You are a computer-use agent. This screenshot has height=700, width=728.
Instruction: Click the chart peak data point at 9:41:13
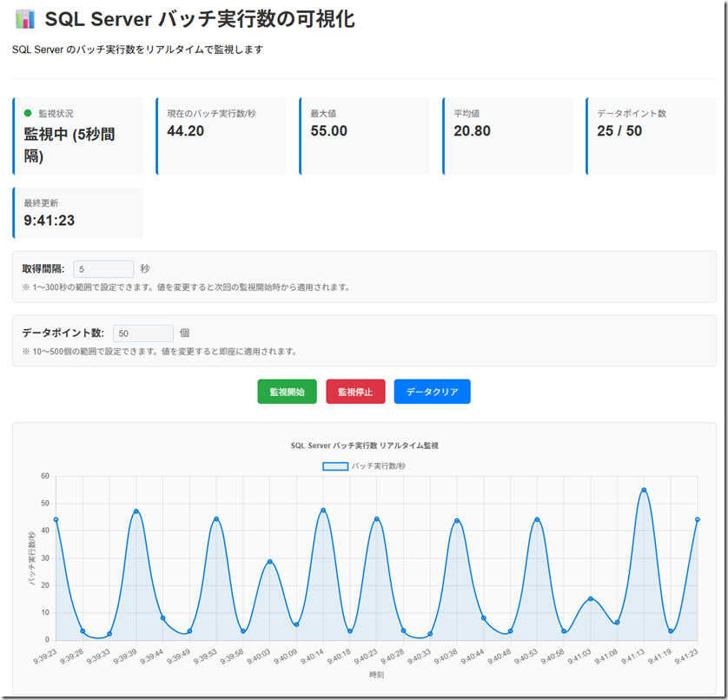pos(644,490)
